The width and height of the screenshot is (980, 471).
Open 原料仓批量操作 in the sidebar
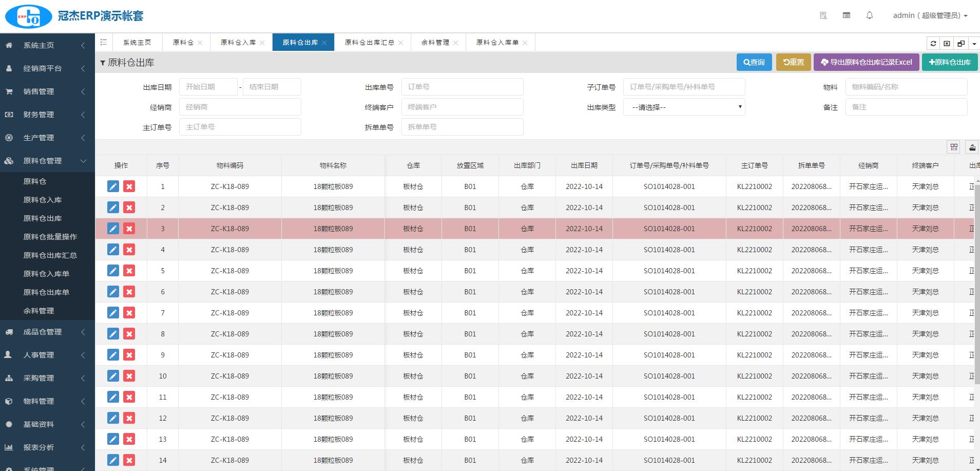click(50, 237)
